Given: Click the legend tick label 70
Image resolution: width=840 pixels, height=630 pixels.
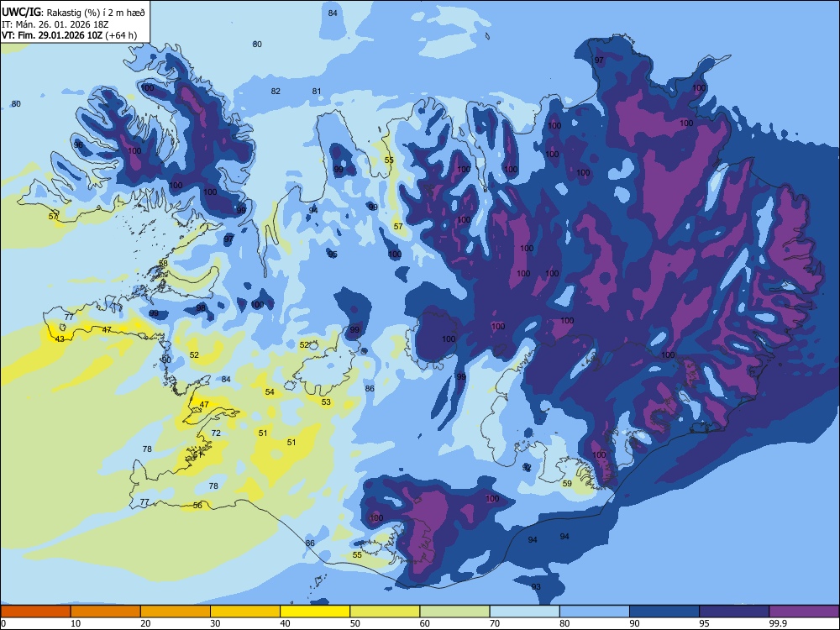Looking at the screenshot, I should (x=495, y=623).
